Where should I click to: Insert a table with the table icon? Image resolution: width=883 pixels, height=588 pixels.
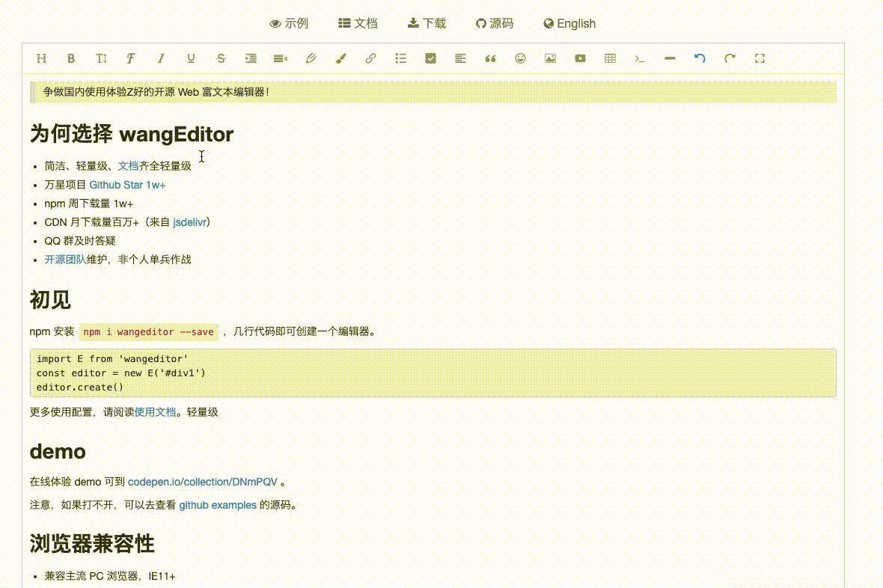[x=610, y=58]
